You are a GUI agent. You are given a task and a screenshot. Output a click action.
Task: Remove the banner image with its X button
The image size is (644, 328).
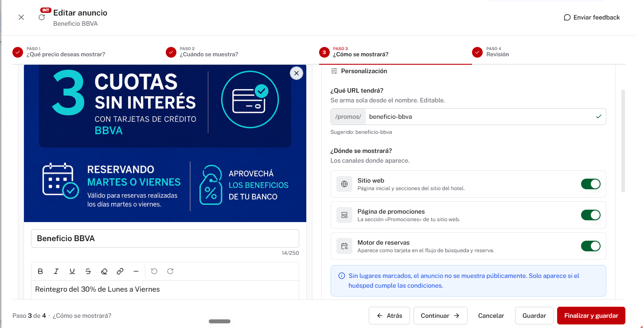click(297, 73)
